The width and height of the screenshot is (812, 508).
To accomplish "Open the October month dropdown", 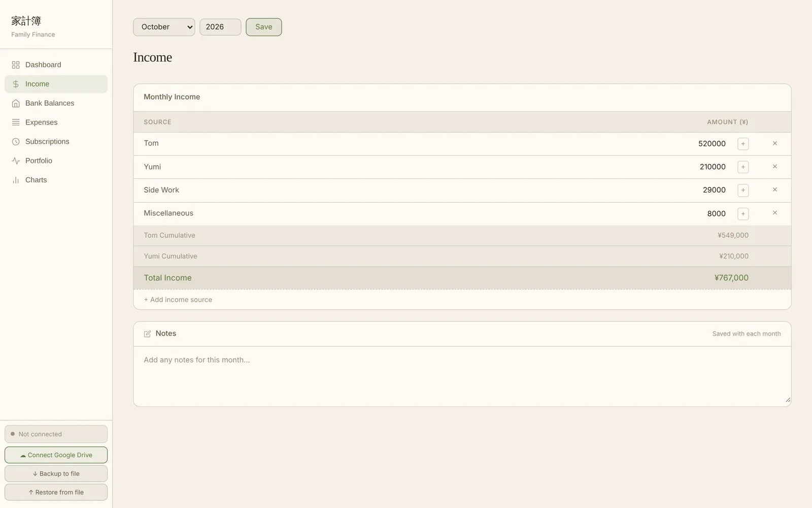I will pyautogui.click(x=164, y=27).
